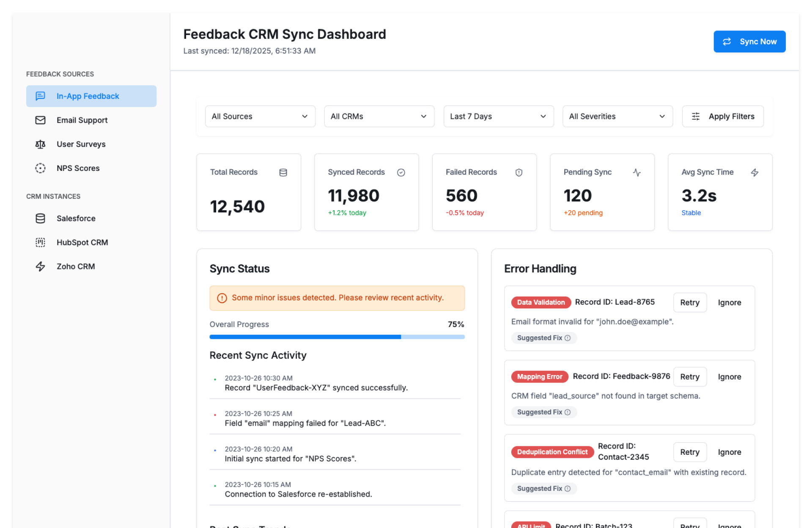
Task: Select In-App Feedback in sidebar
Action: (91, 96)
